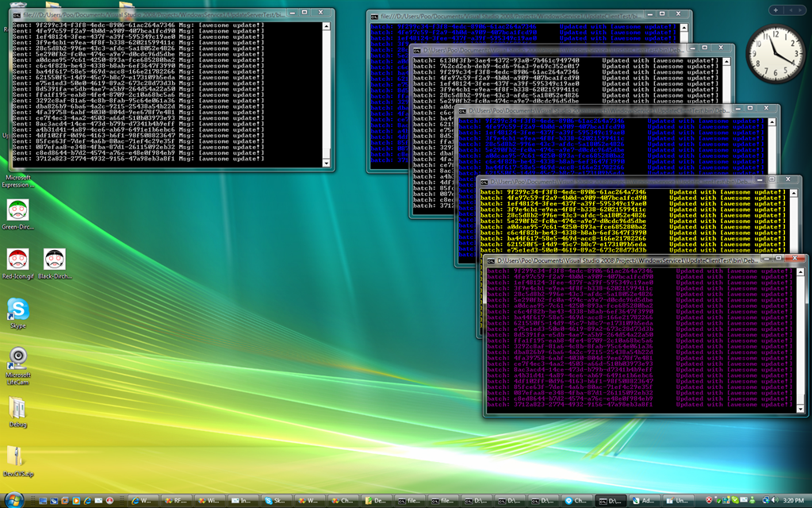Select the Black face image file
The width and height of the screenshot is (812, 508).
pos(54,260)
